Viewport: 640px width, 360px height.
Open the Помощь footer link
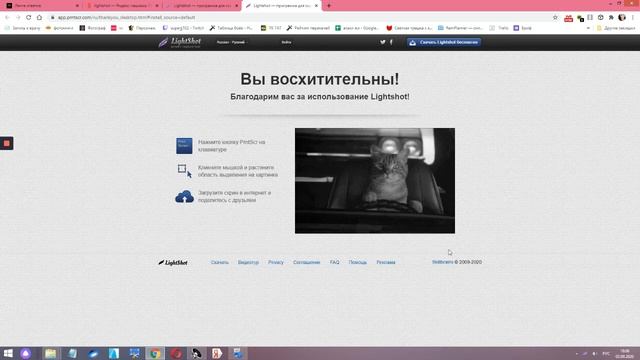(358, 262)
